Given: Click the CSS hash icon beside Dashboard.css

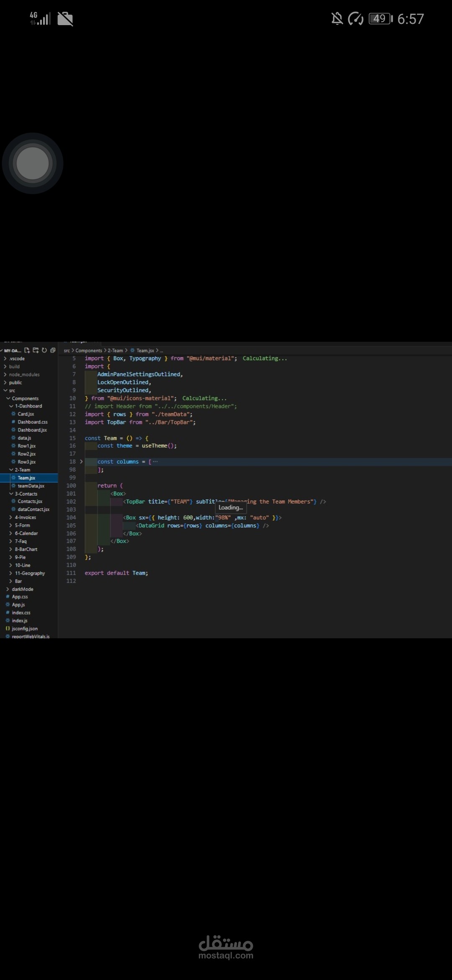Looking at the screenshot, I should click(x=13, y=422).
